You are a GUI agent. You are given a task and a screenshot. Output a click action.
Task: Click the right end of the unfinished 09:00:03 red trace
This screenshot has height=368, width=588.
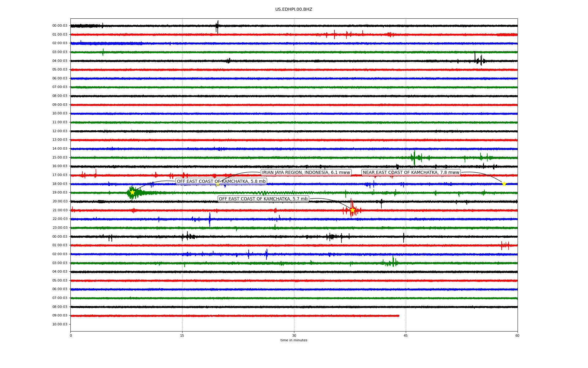(x=398, y=316)
